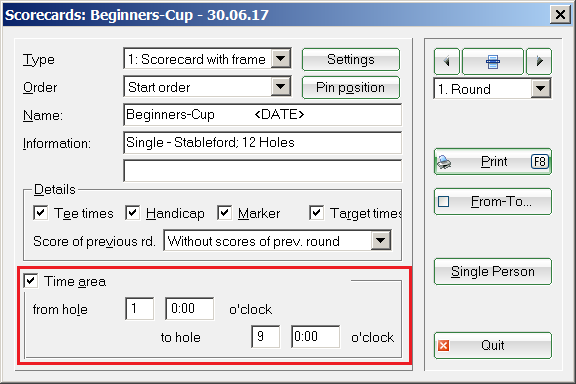Click the Information text field
This screenshot has width=576, height=384.
pyautogui.click(x=263, y=143)
